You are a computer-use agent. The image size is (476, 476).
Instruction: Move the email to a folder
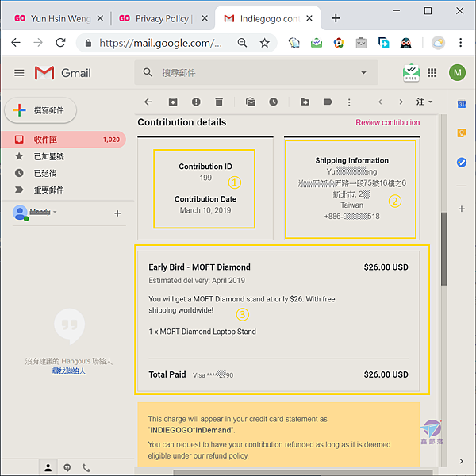pos(305,102)
